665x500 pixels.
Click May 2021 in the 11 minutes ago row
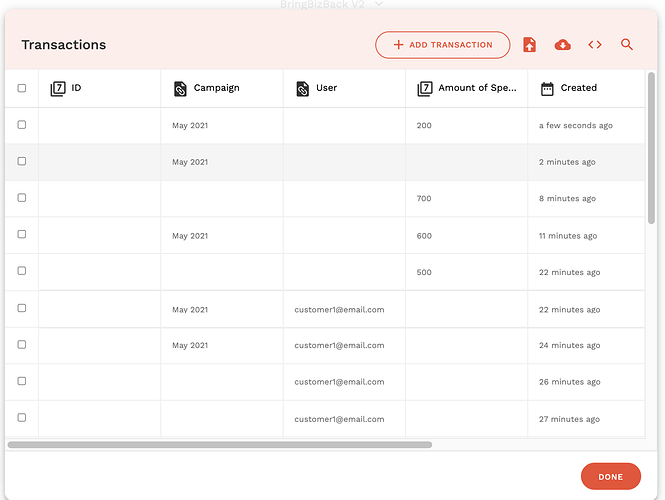pos(190,236)
